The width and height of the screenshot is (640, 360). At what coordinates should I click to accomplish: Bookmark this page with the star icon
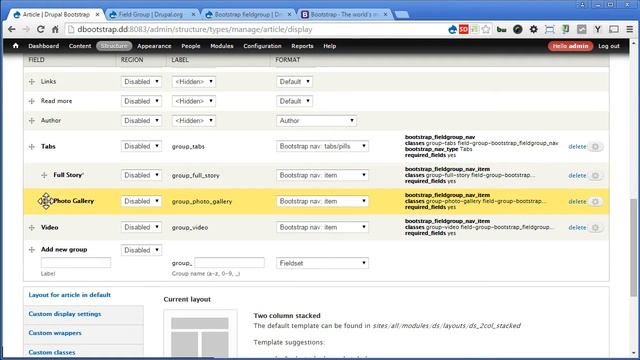pos(486,29)
